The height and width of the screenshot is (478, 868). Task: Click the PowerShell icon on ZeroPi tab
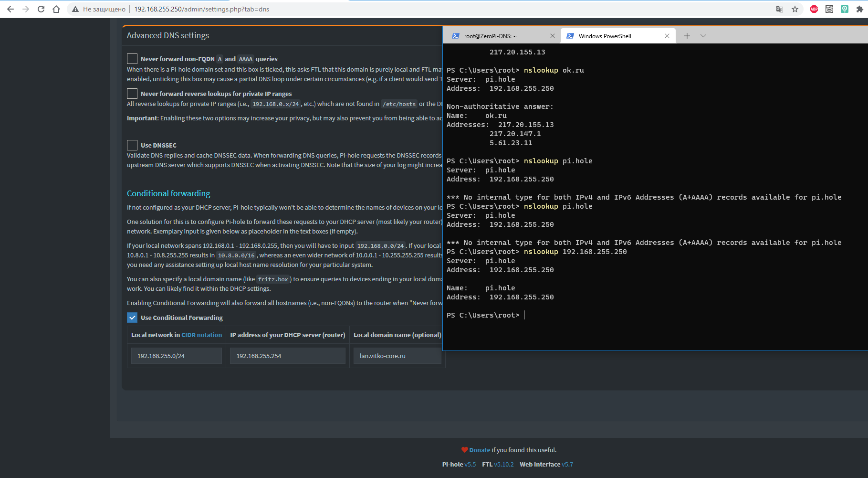point(456,36)
